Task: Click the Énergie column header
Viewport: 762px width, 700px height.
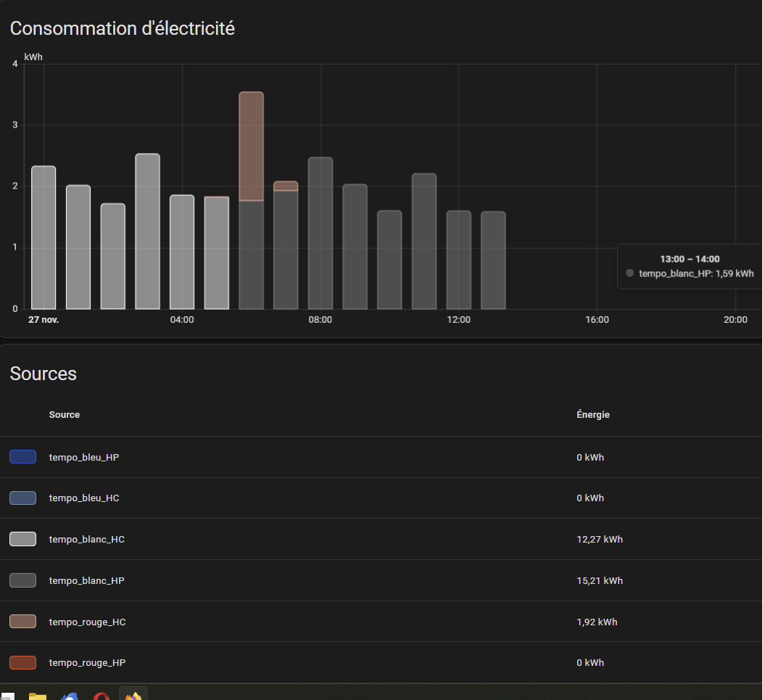Action: pos(592,415)
